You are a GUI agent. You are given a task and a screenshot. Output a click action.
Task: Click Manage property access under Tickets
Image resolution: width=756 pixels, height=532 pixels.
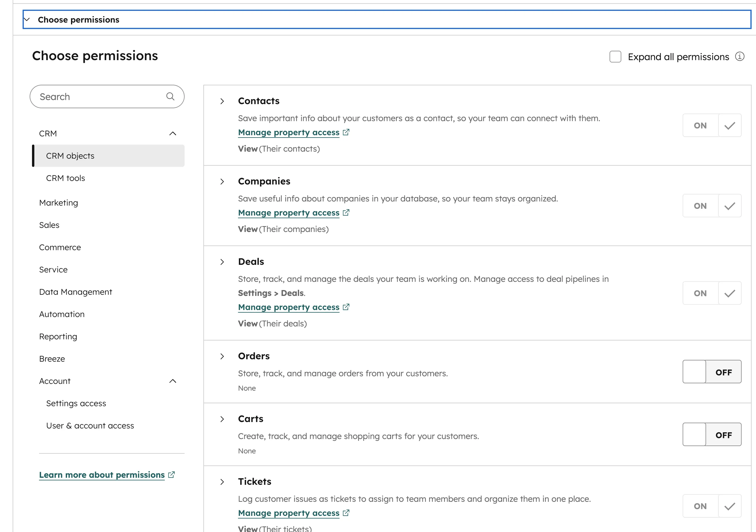pos(288,513)
